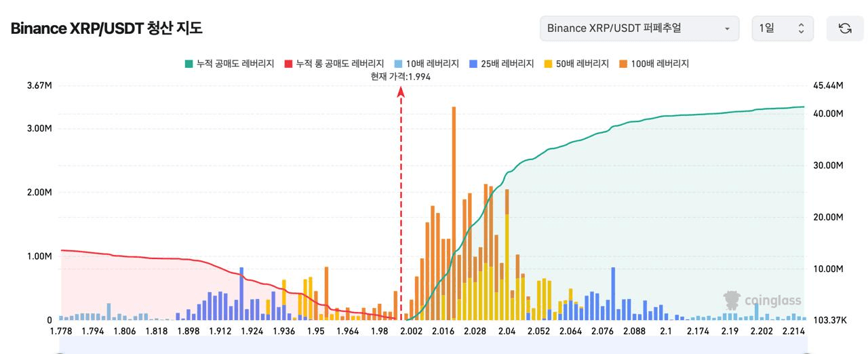Toggle the 50배 레버리지 legend series
The height and width of the screenshot is (354, 868).
(576, 64)
